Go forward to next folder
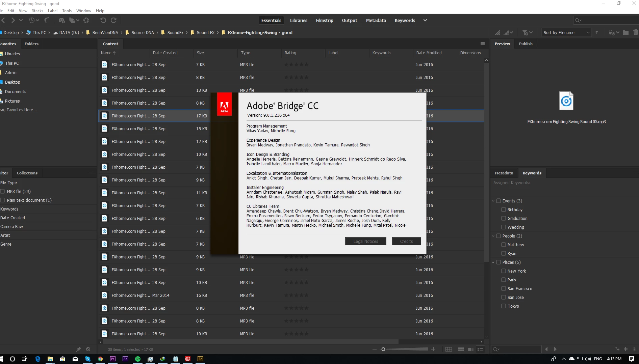The width and height of the screenshot is (639, 364). [13, 20]
